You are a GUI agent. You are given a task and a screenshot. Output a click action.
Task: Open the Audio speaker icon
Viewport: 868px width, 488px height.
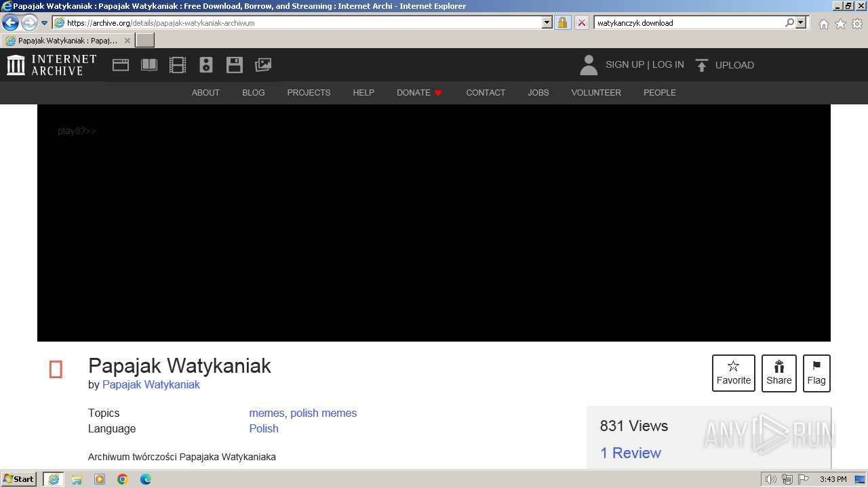point(206,65)
